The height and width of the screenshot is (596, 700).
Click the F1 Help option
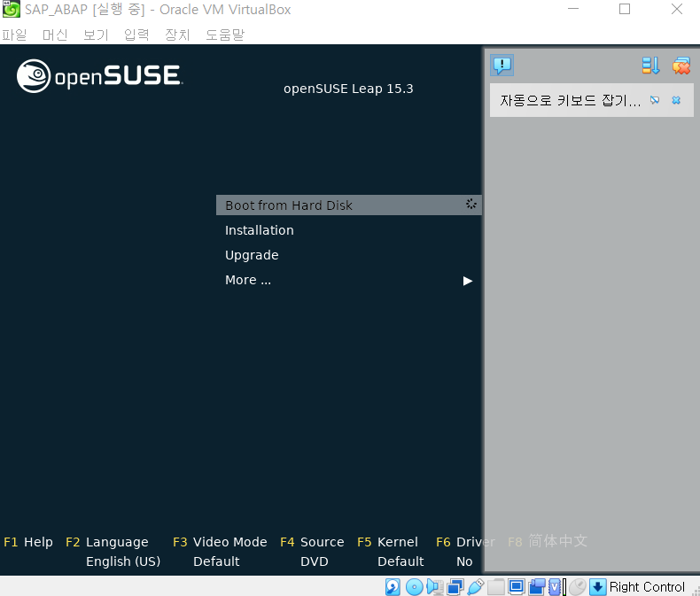tap(28, 542)
